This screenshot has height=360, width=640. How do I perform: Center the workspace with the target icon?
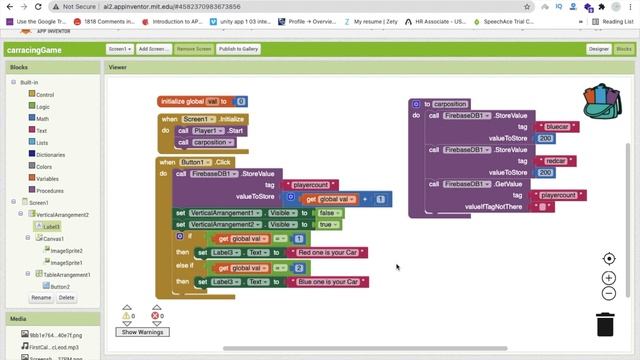[x=609, y=259]
